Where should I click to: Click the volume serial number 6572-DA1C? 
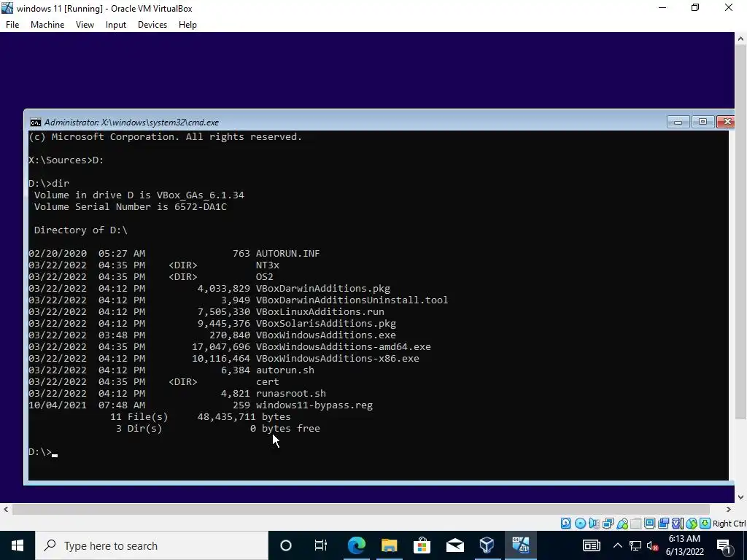tap(201, 206)
